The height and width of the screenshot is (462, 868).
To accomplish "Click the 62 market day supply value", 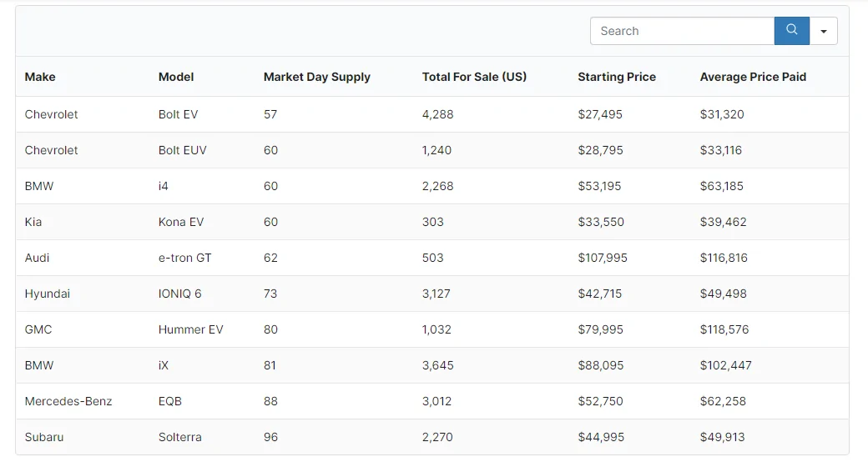I will tap(270, 258).
